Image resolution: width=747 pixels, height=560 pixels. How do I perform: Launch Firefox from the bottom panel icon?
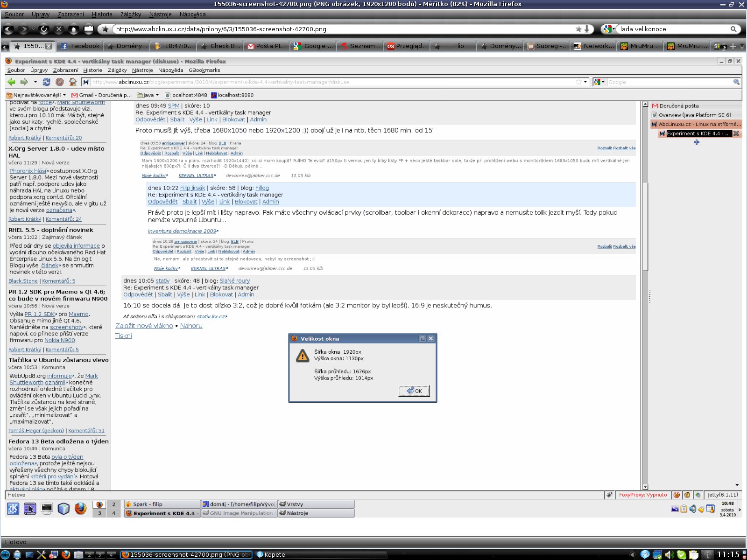coord(66,554)
